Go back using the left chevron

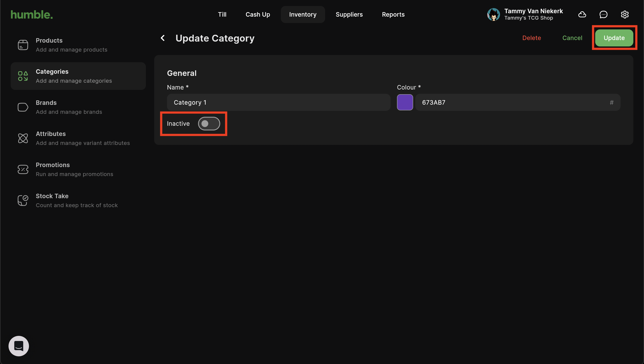click(x=163, y=38)
